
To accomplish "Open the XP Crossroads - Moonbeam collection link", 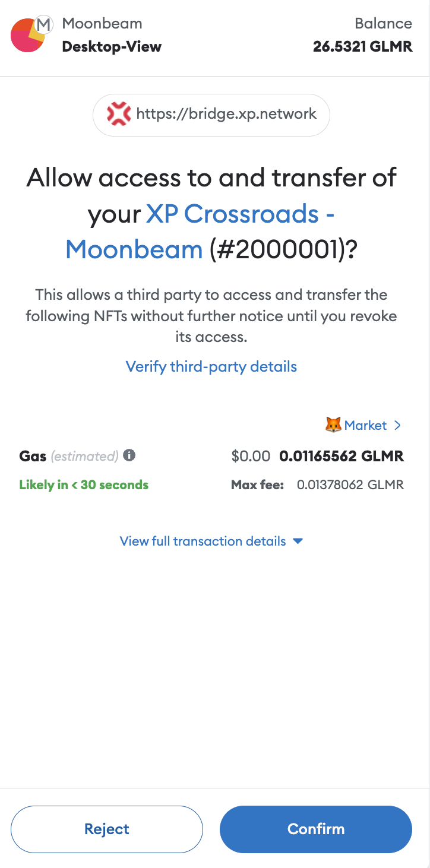I will click(x=200, y=231).
